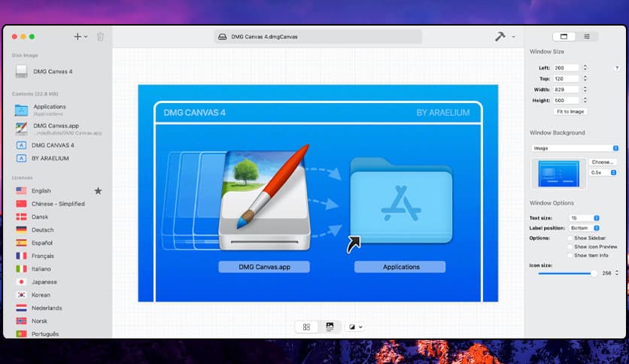The width and height of the screenshot is (629, 364).
Task: Click the Width value stepper
Action: click(x=585, y=89)
